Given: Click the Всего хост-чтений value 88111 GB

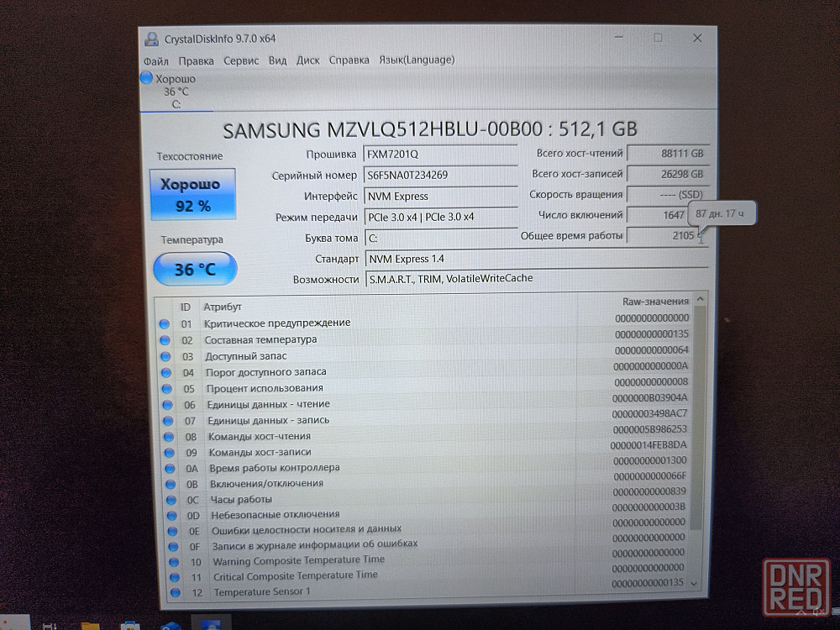Looking at the screenshot, I should 668,153.
